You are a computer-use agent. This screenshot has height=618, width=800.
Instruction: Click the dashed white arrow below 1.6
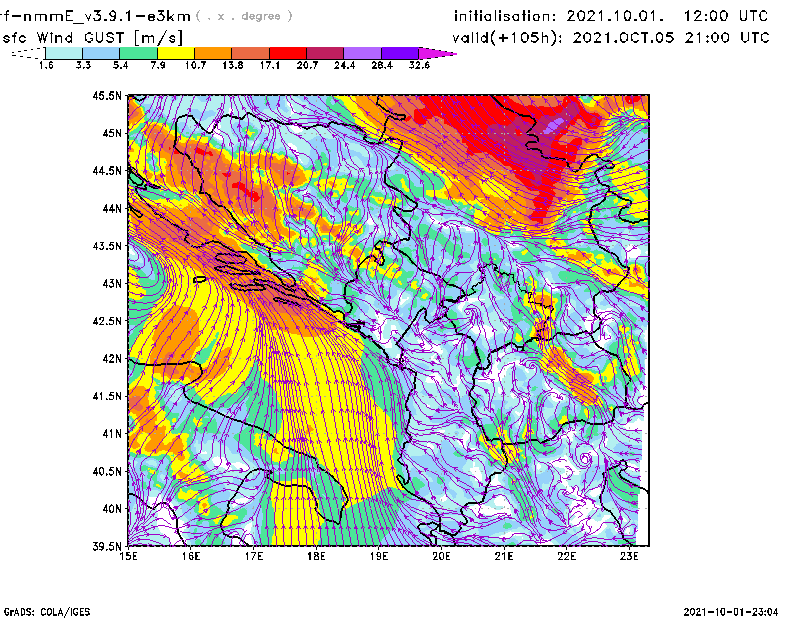click(x=28, y=53)
